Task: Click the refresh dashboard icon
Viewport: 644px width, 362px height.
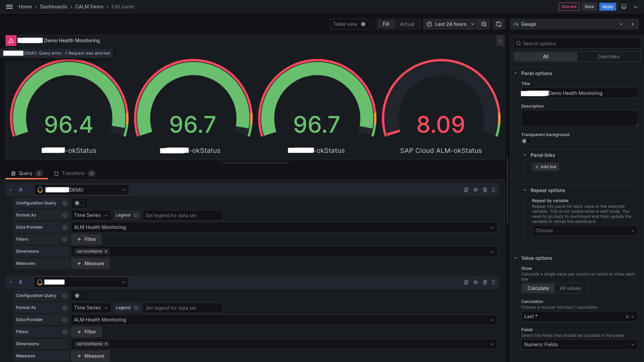Action: [499, 24]
